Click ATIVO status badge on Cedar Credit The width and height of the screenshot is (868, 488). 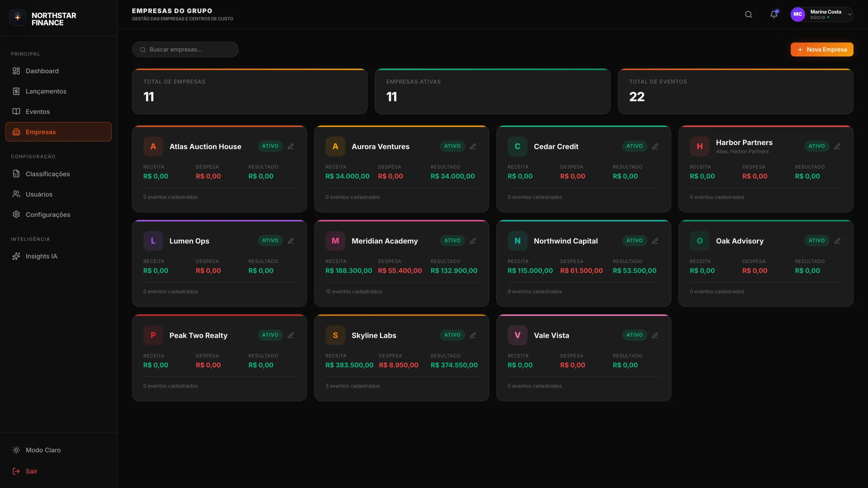[634, 146]
